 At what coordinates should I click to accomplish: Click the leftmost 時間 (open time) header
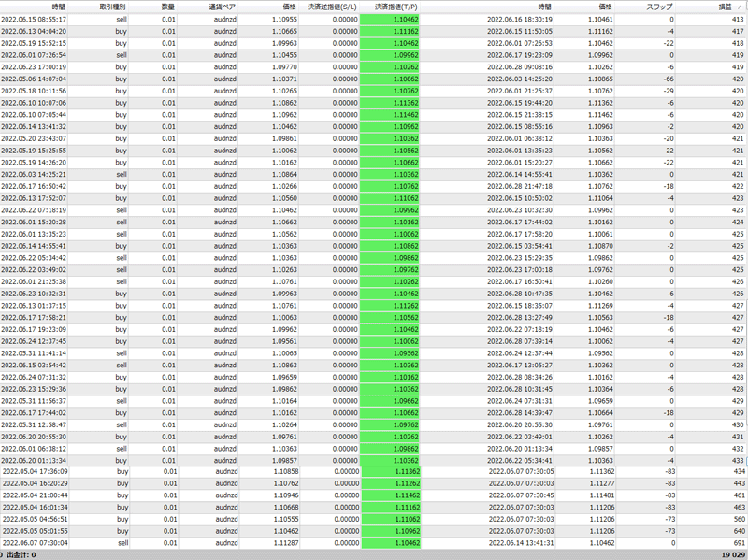click(x=59, y=7)
